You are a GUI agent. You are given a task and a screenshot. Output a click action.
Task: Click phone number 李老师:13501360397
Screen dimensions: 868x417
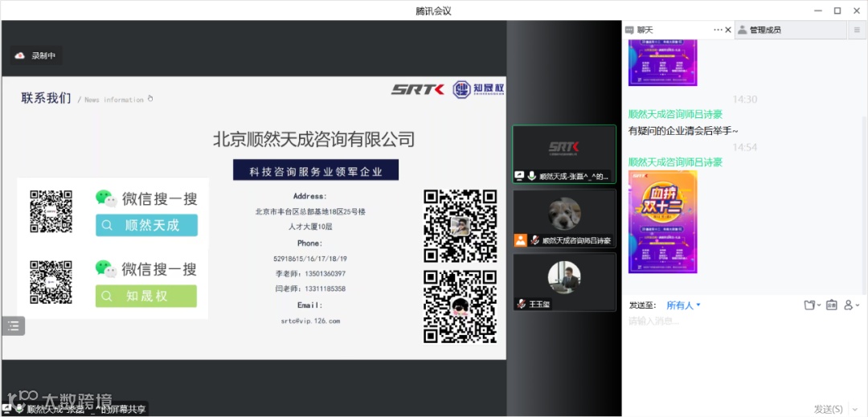coord(310,274)
